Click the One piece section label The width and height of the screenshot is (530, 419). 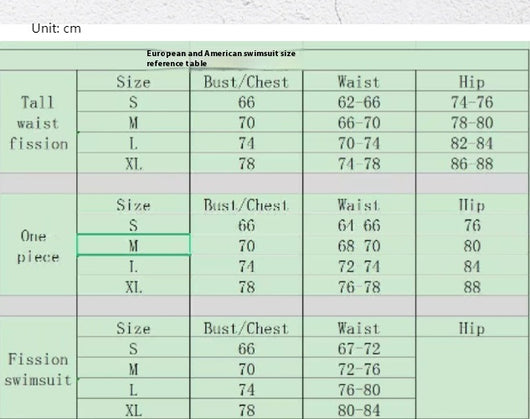(x=37, y=246)
